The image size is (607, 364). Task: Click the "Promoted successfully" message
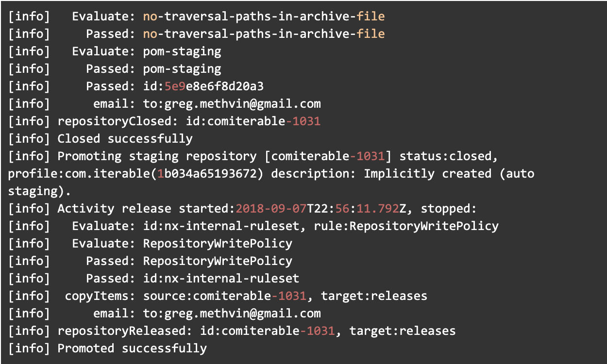coord(132,348)
